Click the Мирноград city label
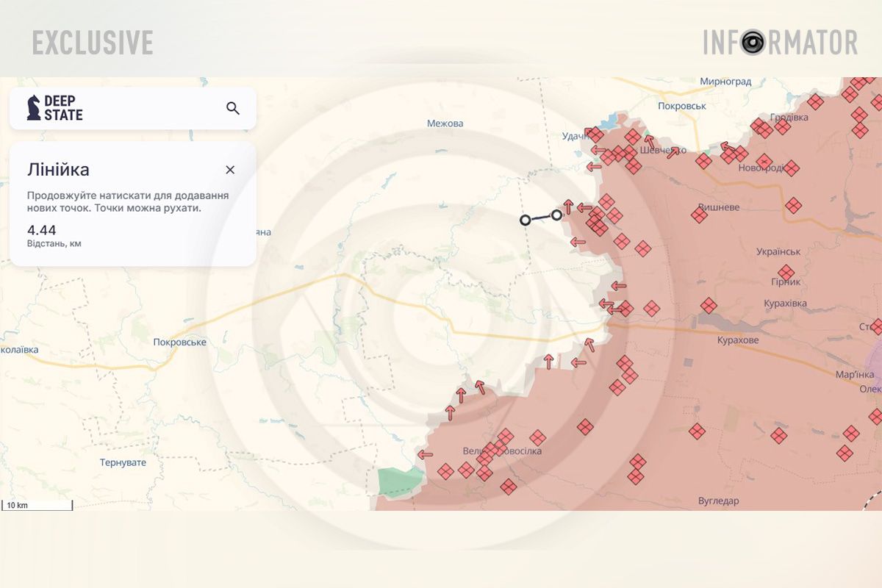Viewport: 882px width, 588px height. click(x=725, y=81)
